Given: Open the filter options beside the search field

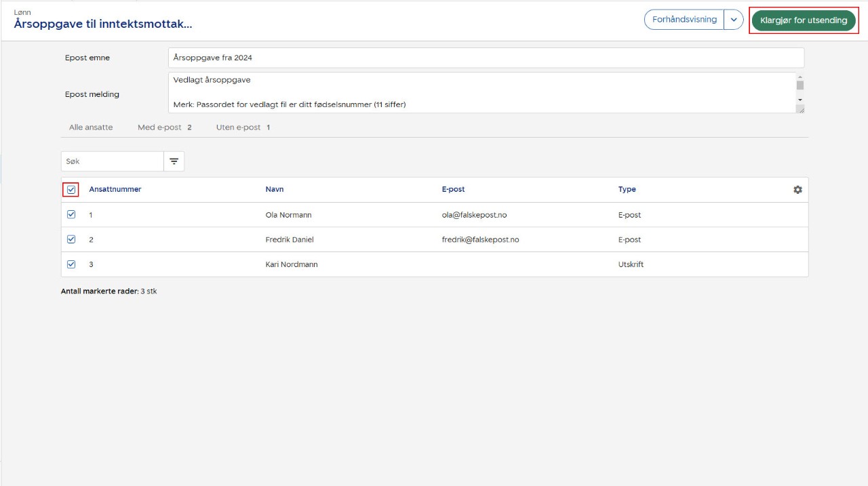Looking at the screenshot, I should pyautogui.click(x=174, y=161).
